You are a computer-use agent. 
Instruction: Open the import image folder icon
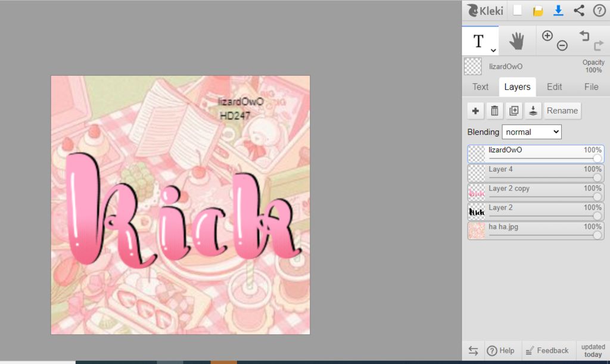pyautogui.click(x=538, y=11)
